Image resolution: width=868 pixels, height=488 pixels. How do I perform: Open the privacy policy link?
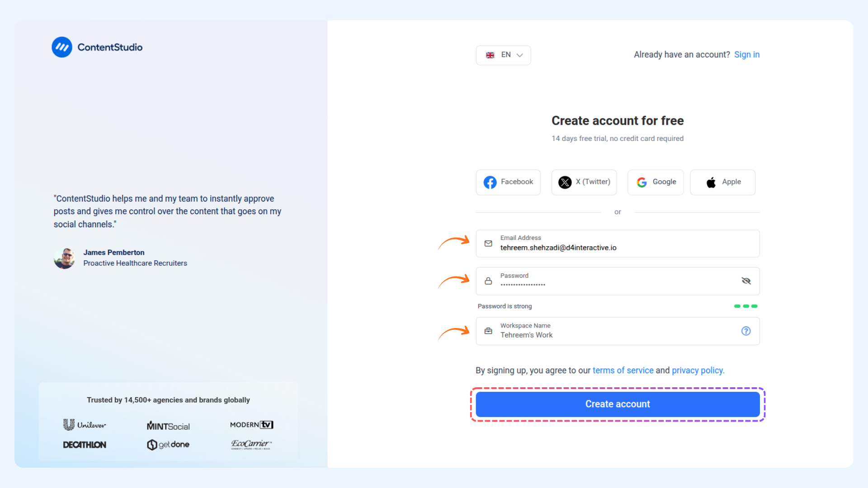click(x=698, y=371)
